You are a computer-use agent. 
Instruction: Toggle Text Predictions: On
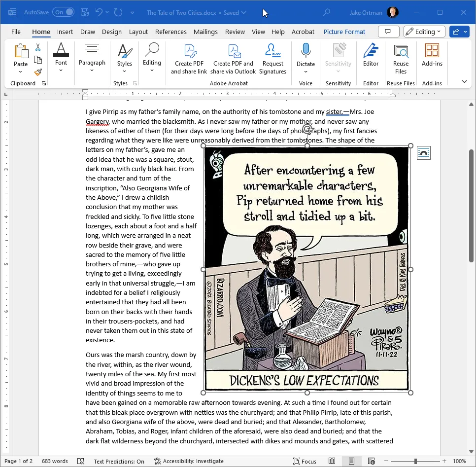click(x=119, y=461)
